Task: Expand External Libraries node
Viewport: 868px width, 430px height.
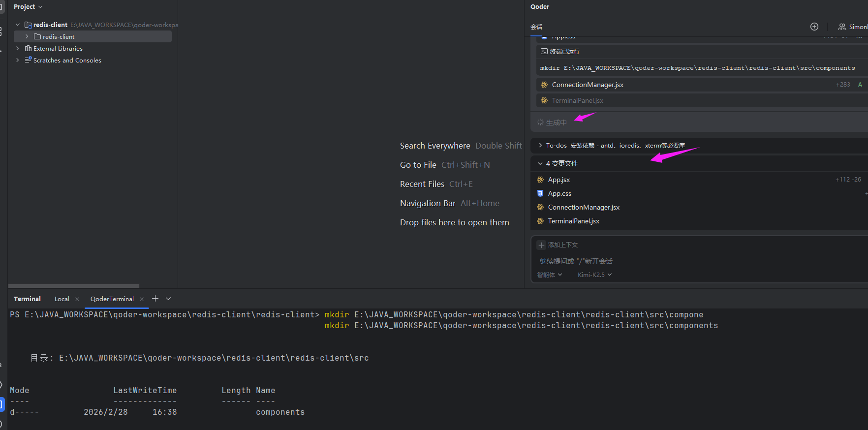Action: (x=18, y=48)
